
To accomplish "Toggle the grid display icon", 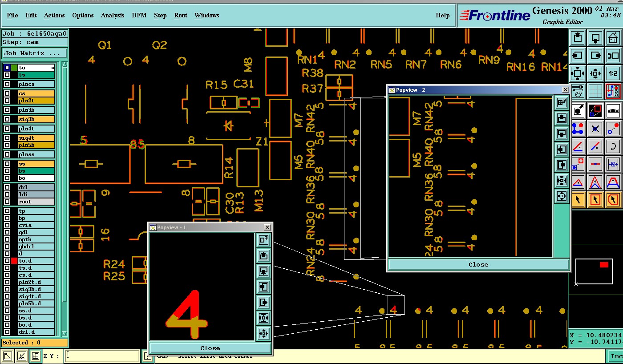I will [595, 92].
